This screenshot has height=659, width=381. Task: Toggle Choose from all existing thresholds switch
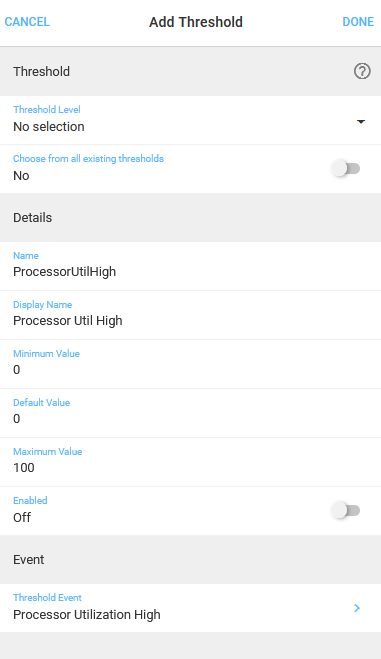346,169
